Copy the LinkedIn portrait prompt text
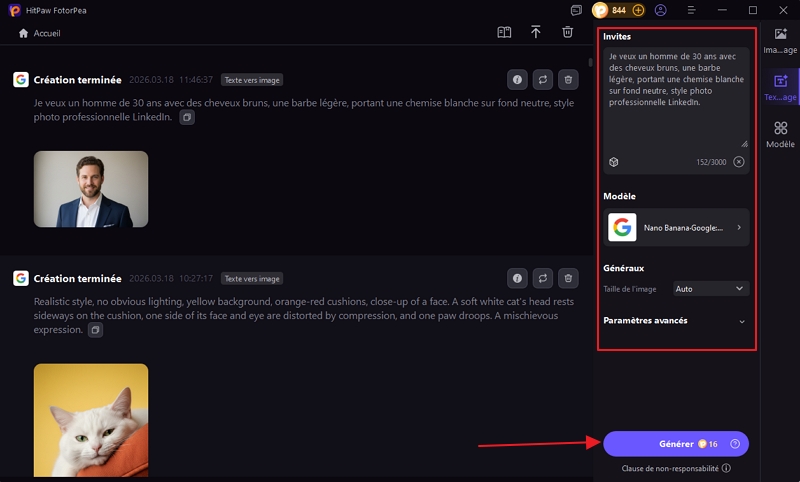 tap(186, 117)
